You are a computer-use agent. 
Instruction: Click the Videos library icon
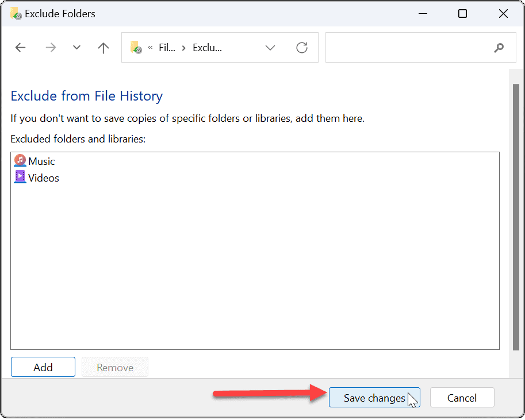[x=19, y=178]
